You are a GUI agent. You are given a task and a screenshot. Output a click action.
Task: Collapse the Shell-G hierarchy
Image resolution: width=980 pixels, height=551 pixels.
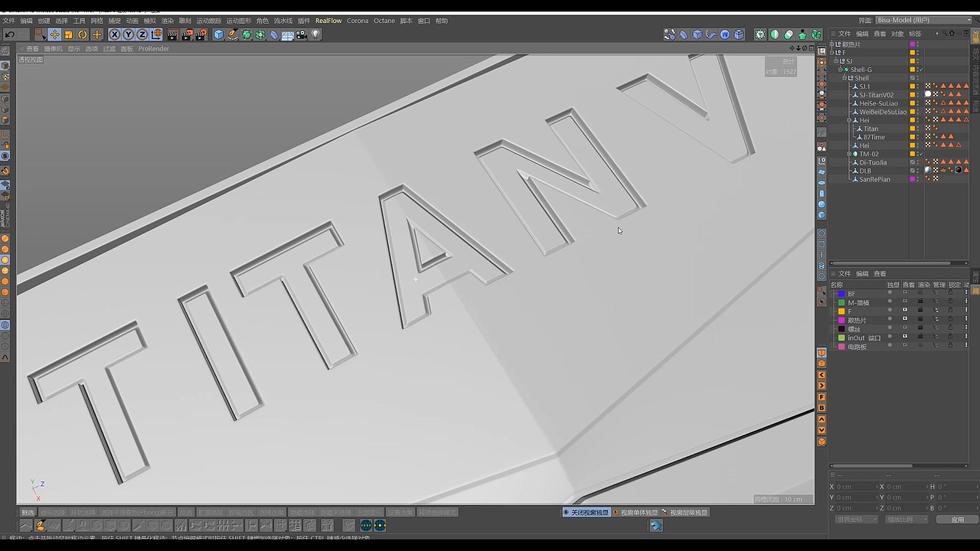coord(840,68)
